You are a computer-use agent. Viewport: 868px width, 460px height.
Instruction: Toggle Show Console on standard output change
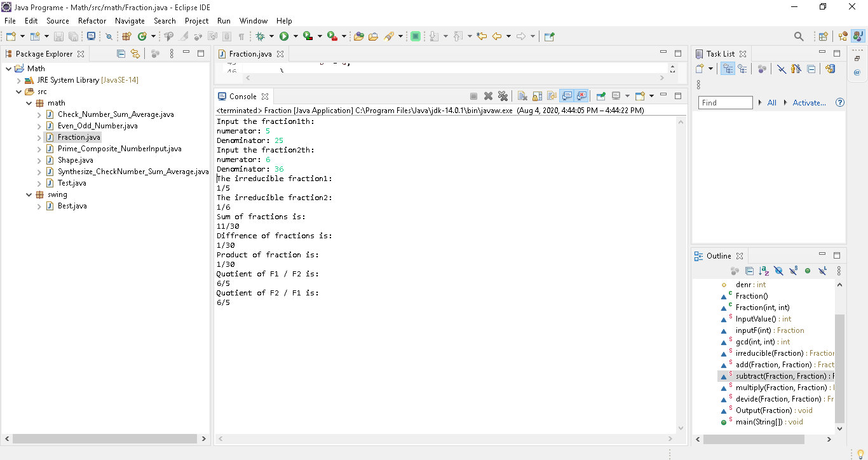point(566,96)
